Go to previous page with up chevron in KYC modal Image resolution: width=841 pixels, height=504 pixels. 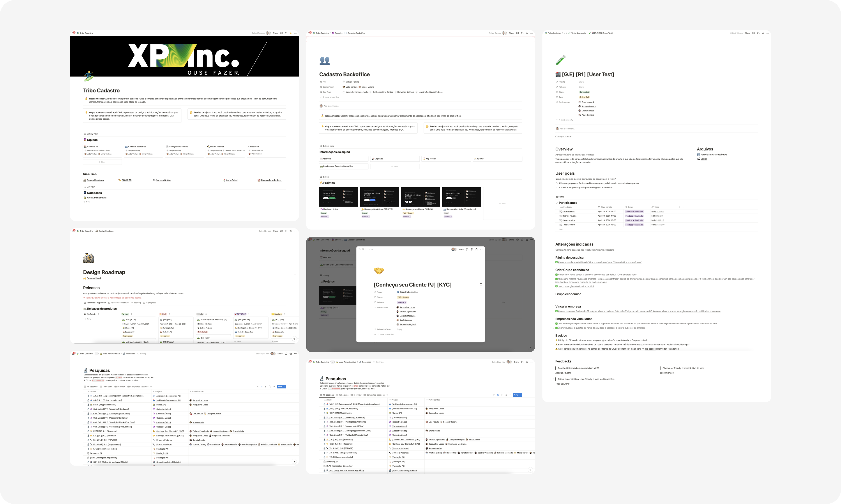point(369,249)
